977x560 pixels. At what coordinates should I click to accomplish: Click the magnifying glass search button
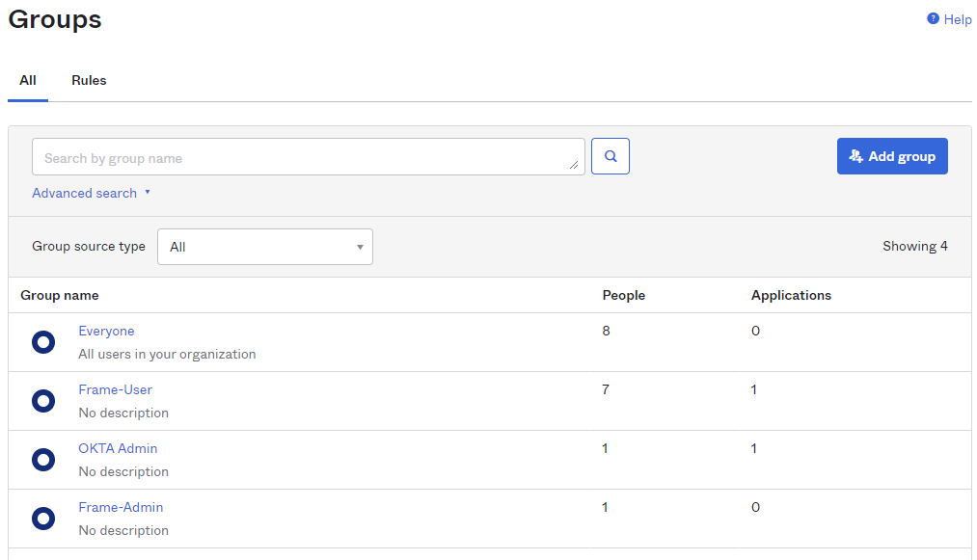coord(610,156)
